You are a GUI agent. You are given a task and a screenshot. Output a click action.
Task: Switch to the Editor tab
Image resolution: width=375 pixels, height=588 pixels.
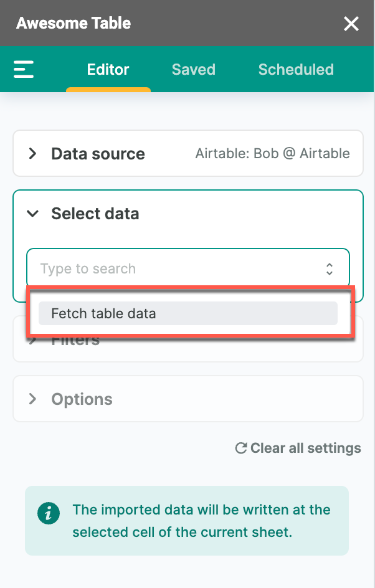tap(108, 69)
